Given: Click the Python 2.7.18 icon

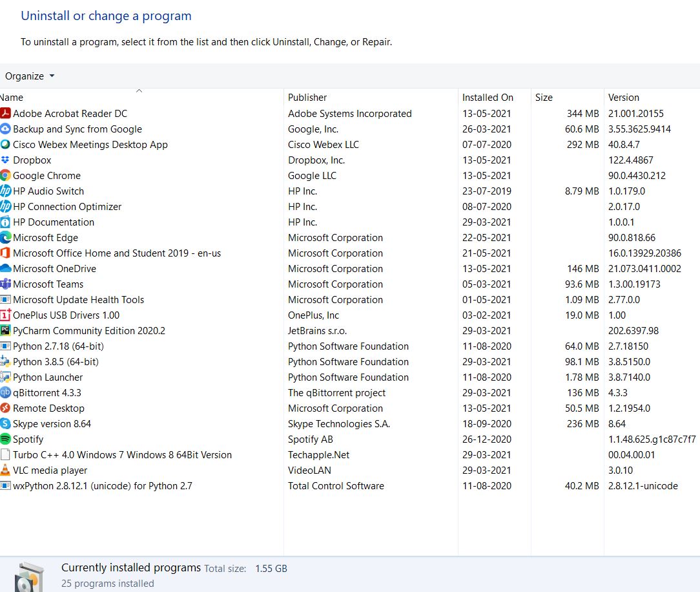Looking at the screenshot, I should [5, 346].
